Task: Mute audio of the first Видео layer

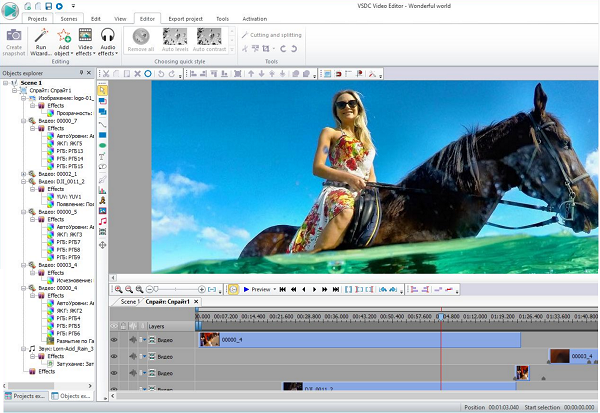Action: click(133, 340)
